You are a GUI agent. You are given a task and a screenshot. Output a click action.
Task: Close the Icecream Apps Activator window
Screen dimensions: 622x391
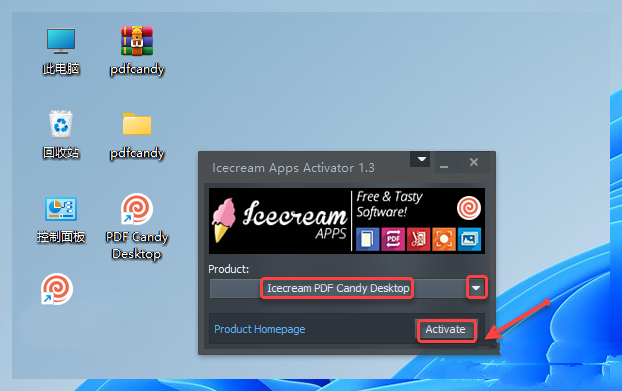[474, 163]
